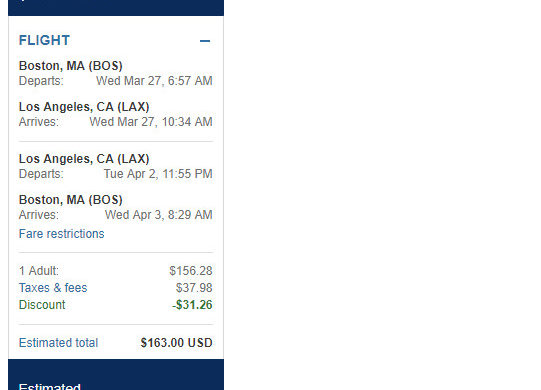Click the Wed Apr 3, 8:29 AM arrival time
The image size is (541, 390).
coord(159,215)
